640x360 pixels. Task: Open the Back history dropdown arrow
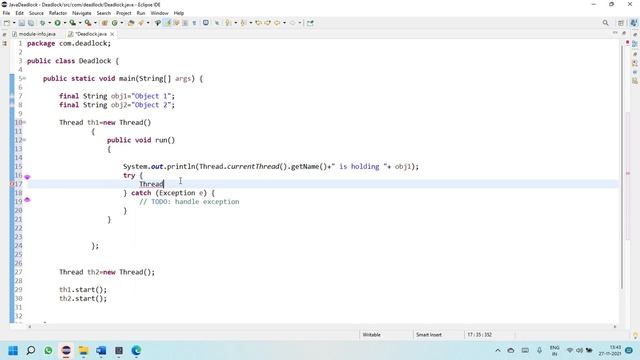284,23
